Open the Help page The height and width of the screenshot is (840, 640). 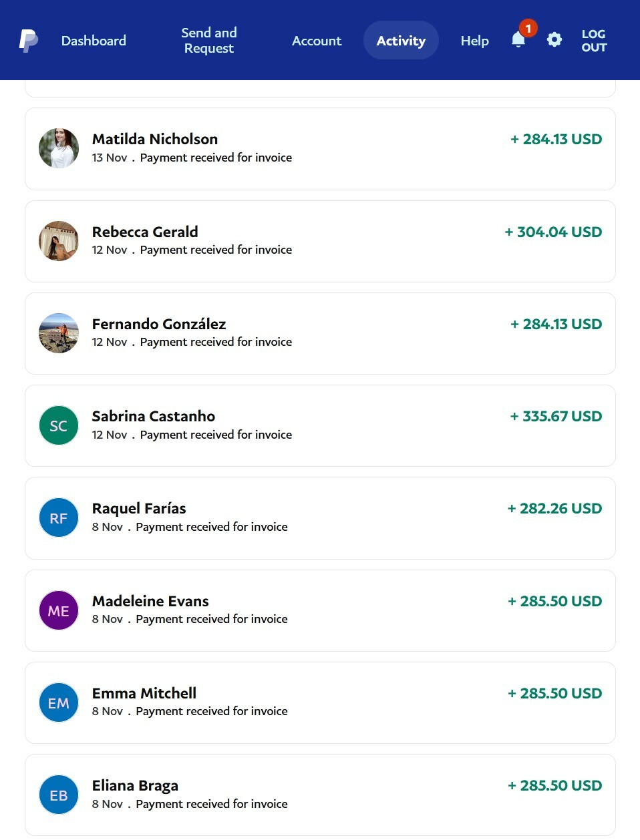point(474,41)
